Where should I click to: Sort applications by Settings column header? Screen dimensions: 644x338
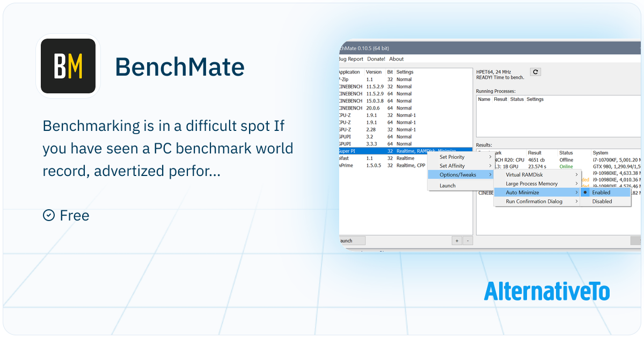405,72
